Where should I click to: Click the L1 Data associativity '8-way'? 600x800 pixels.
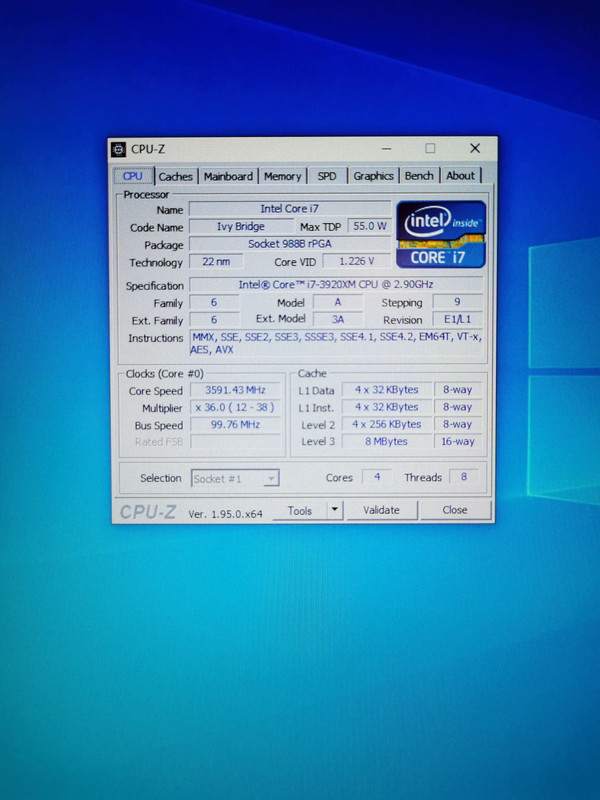(x=458, y=390)
